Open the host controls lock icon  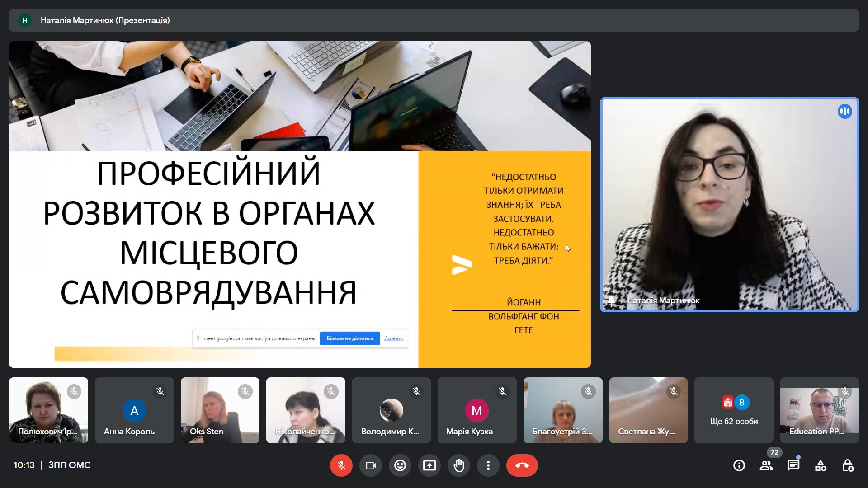(x=848, y=465)
